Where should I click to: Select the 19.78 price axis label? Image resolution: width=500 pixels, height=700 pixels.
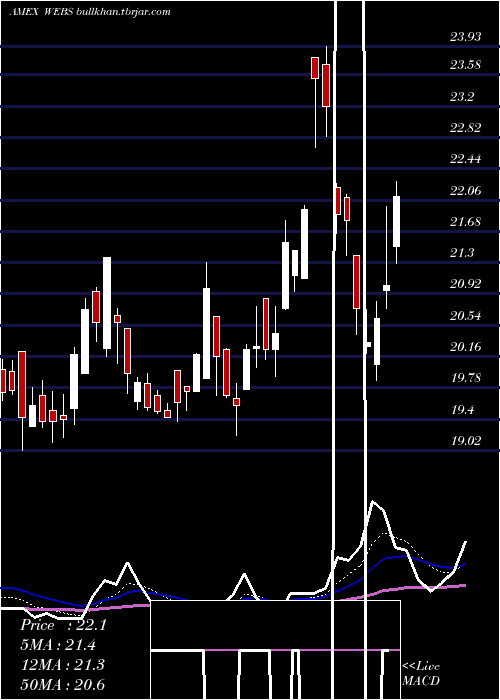pos(466,378)
